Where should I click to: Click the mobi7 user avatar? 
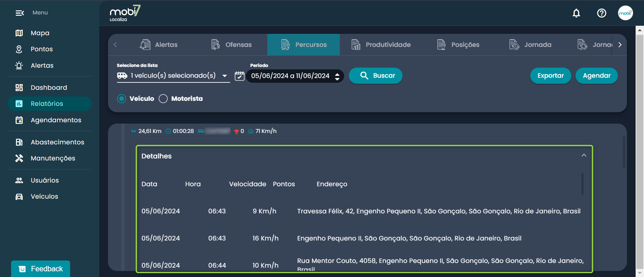tap(625, 13)
